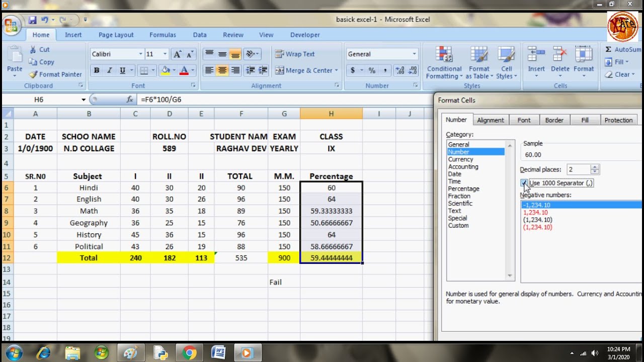Click inside the Decimal places field
Viewport: 644px width, 362px height.
pos(579,169)
